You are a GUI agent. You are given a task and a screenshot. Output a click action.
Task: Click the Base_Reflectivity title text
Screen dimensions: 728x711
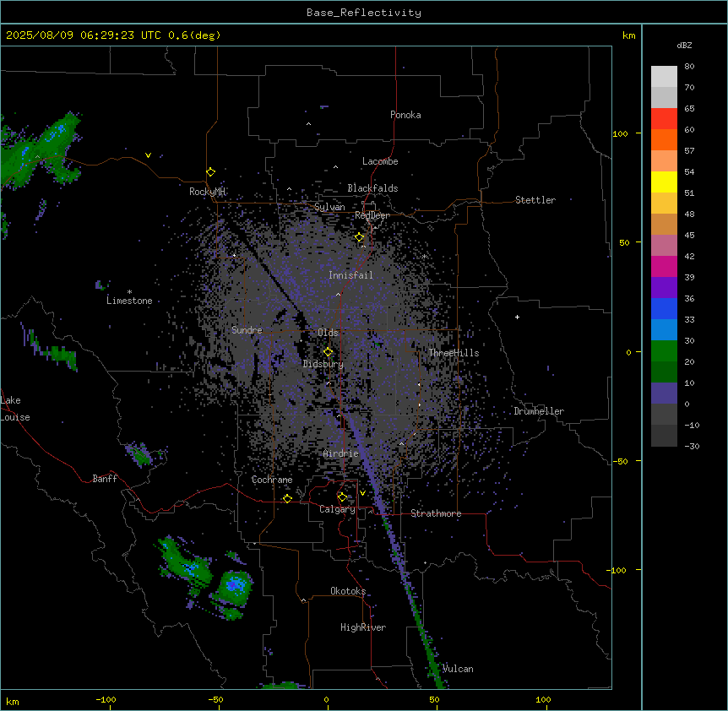tap(364, 13)
